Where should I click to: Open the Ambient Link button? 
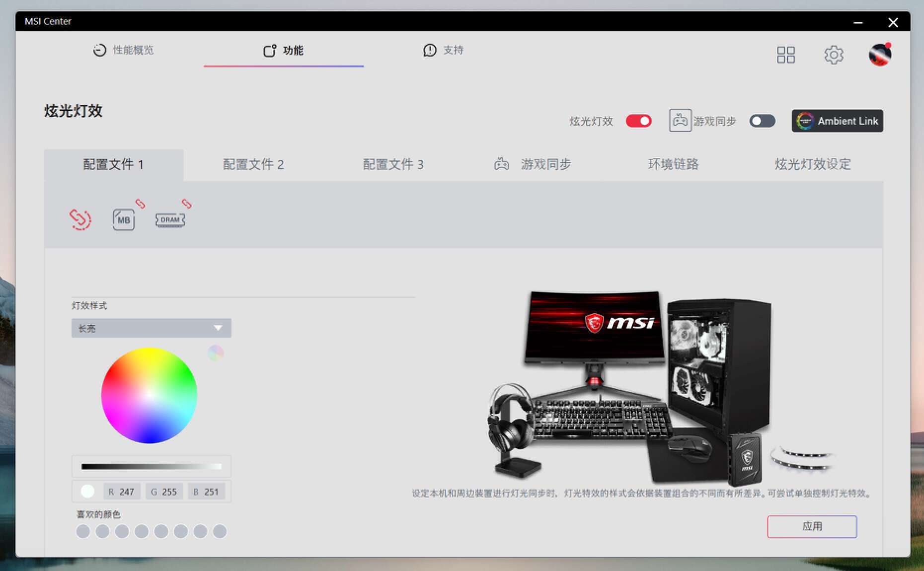(x=837, y=121)
